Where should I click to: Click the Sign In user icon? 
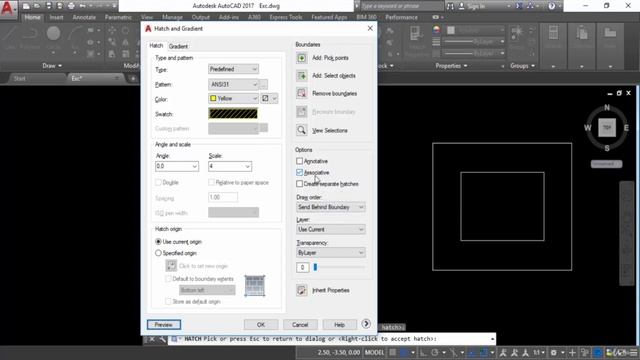point(462,6)
